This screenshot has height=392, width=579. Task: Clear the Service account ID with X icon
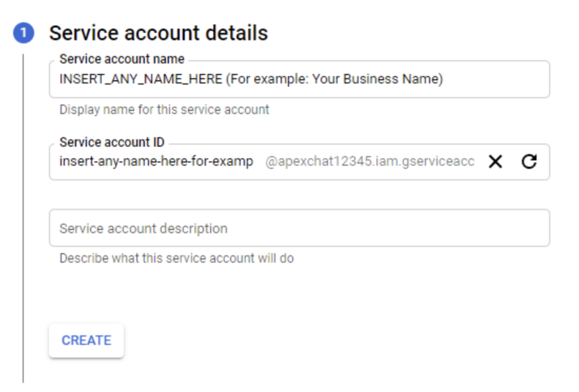495,162
